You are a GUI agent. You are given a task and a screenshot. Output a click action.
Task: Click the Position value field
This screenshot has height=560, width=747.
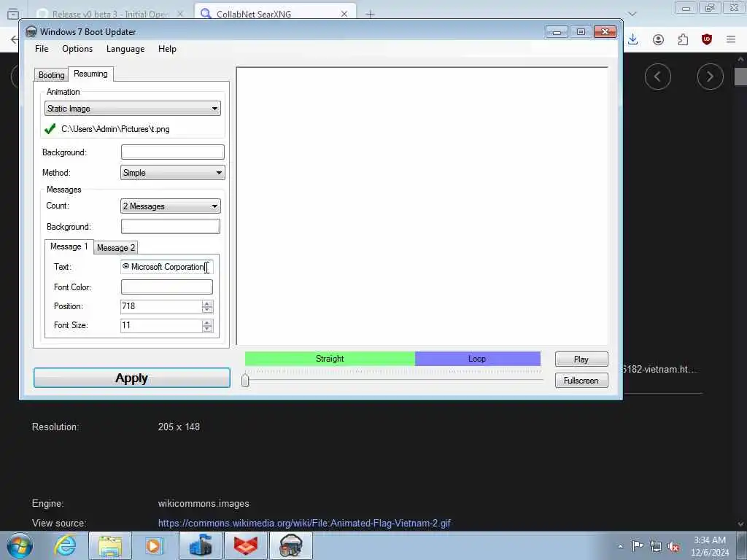tap(161, 307)
